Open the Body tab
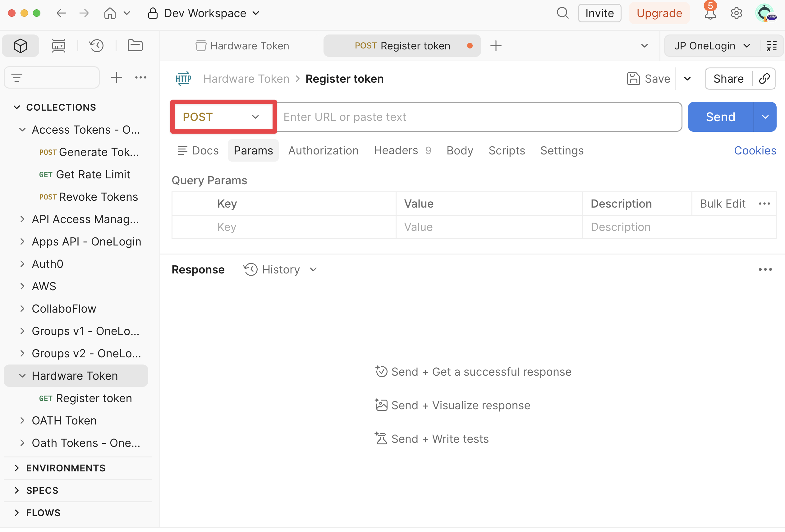 coord(460,150)
